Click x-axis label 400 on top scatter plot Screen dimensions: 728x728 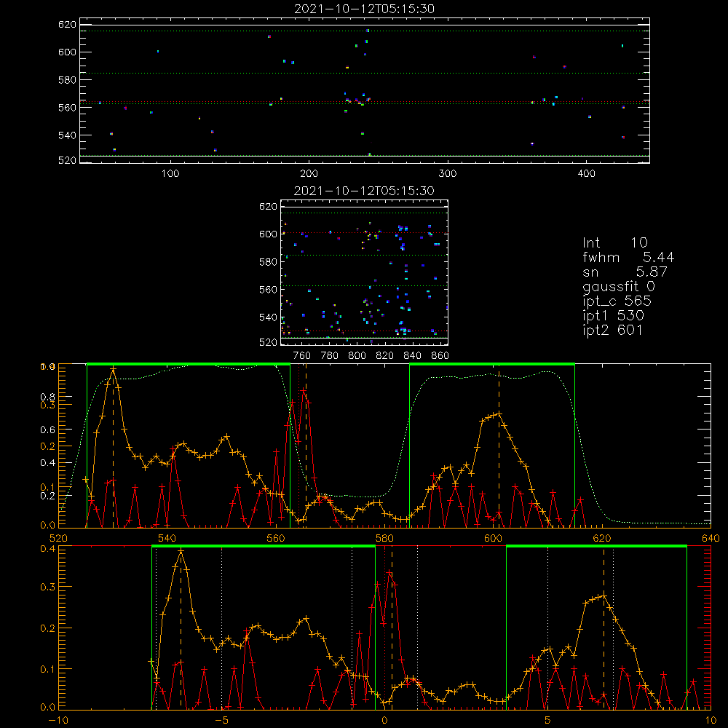coord(586,174)
